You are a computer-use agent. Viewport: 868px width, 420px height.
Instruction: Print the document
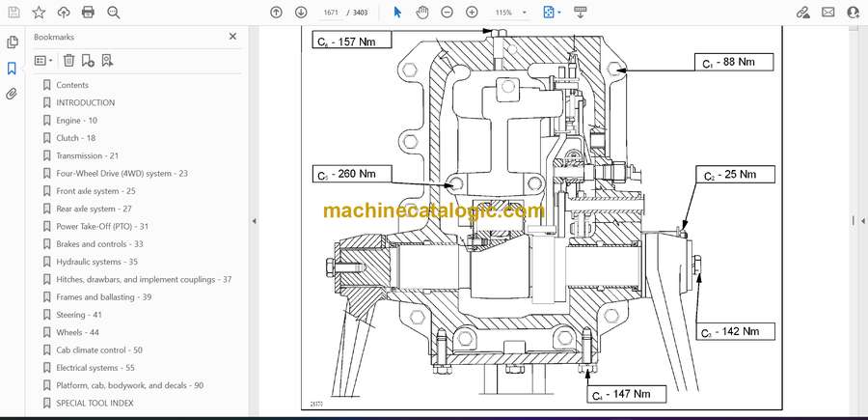click(x=88, y=13)
